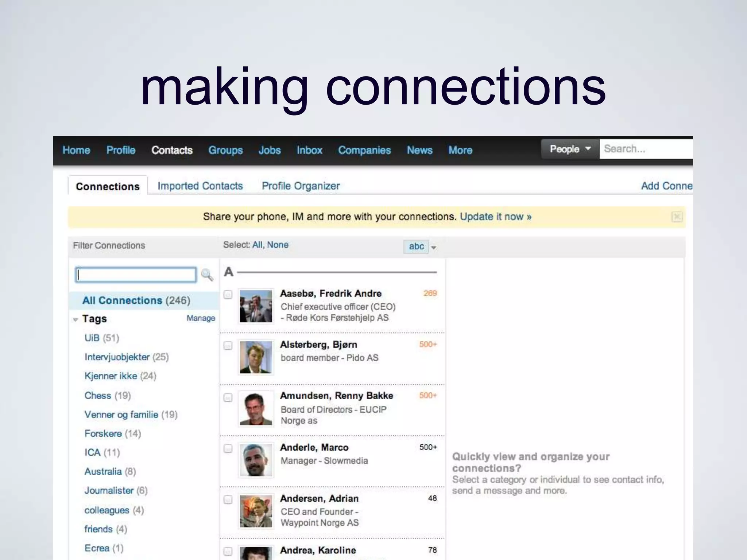
Task: Click the Add Connections link
Action: click(x=667, y=186)
